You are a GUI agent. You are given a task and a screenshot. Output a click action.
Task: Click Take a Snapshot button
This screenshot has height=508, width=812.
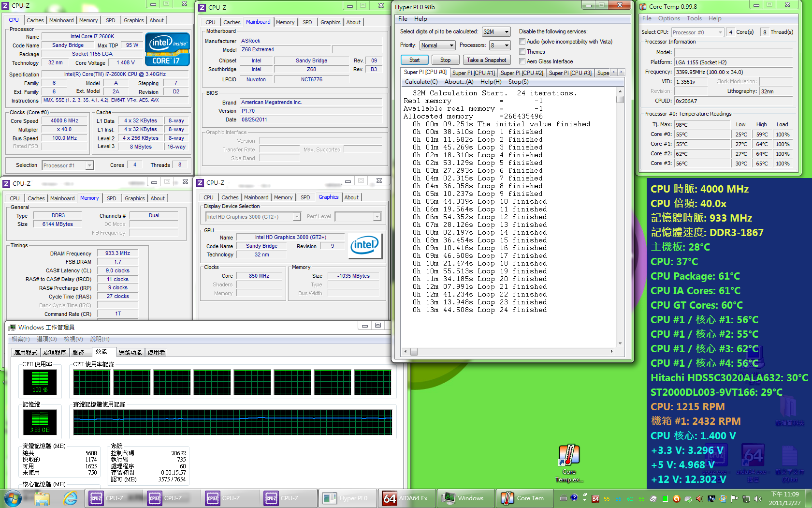pos(487,60)
